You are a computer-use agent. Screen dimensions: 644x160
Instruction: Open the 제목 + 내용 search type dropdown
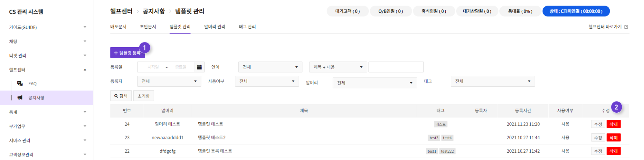[x=338, y=67]
